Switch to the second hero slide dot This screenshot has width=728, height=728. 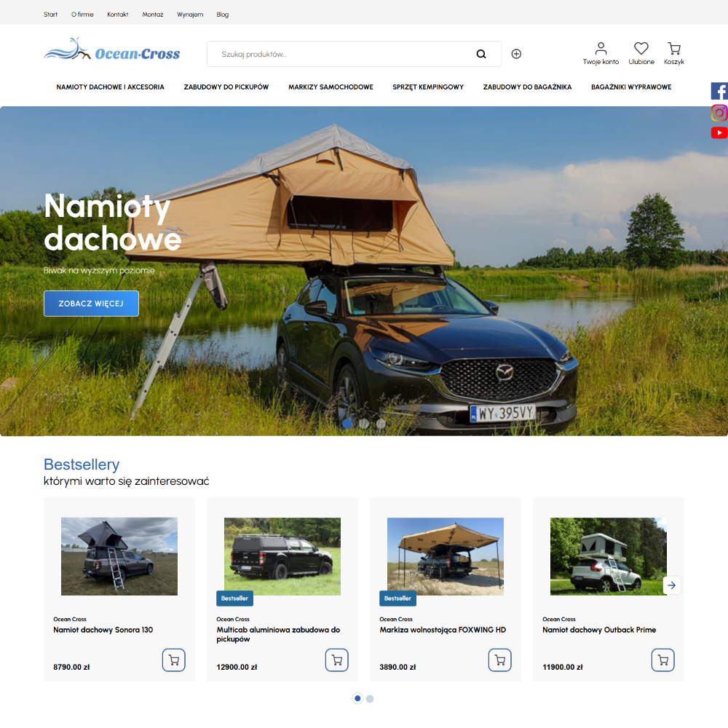[364, 423]
